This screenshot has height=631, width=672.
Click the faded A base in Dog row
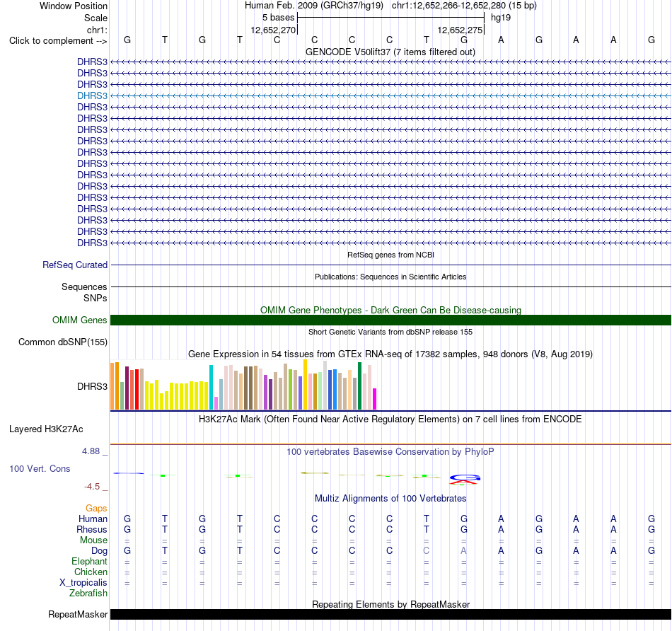(464, 551)
